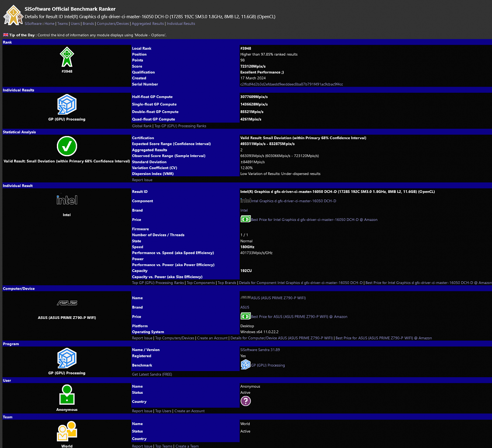Open Top Users link
Image resolution: width=492 pixels, height=448 pixels.
tap(163, 411)
